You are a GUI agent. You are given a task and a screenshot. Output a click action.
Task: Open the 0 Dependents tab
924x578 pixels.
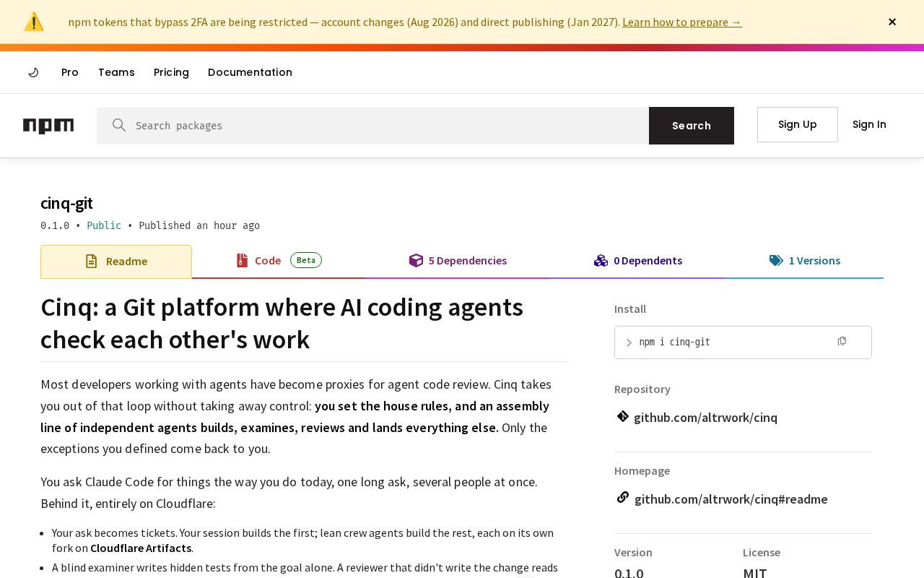(x=638, y=261)
